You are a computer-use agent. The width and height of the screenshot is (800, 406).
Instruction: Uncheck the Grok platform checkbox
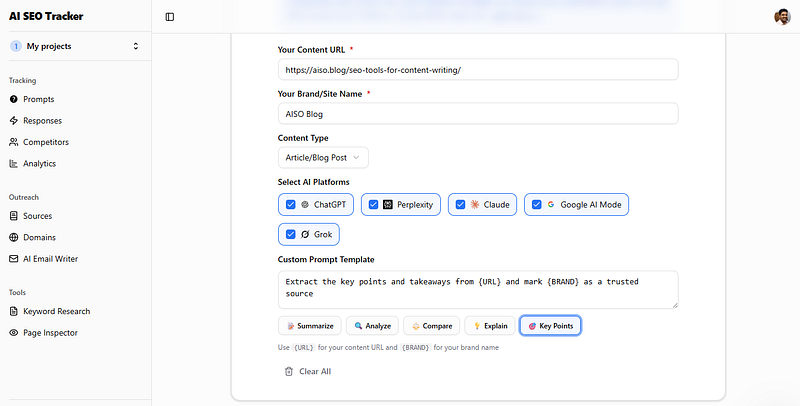click(291, 234)
